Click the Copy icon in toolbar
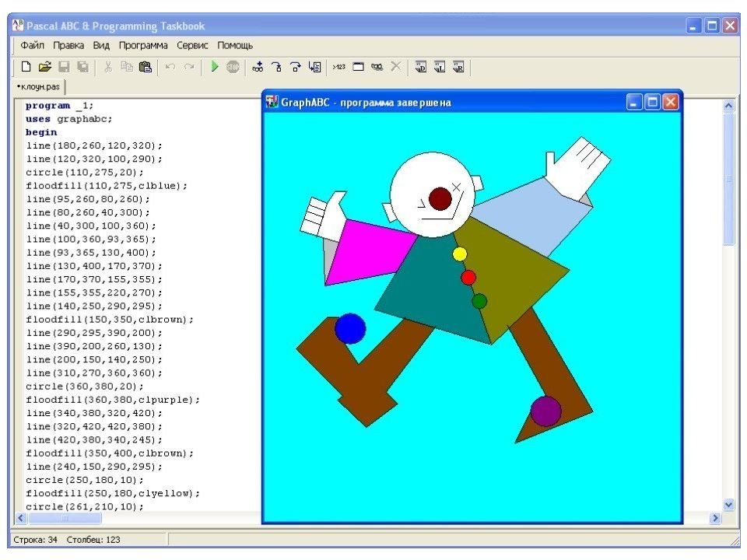747x560 pixels. (127, 67)
